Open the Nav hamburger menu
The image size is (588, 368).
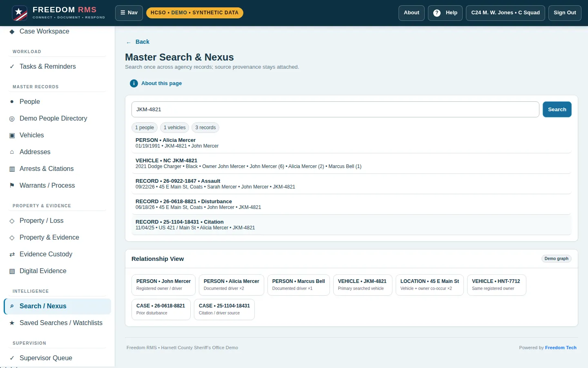129,13
